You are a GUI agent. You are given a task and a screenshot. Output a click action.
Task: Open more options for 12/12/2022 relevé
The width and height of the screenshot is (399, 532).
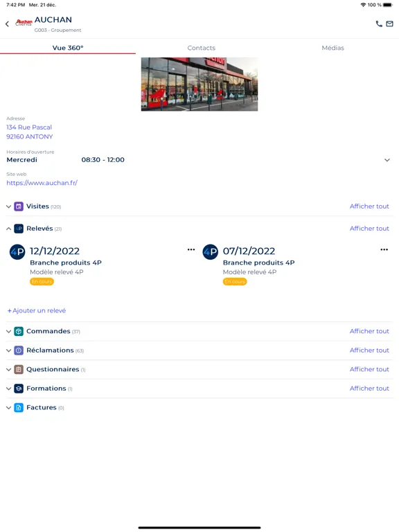click(x=191, y=249)
